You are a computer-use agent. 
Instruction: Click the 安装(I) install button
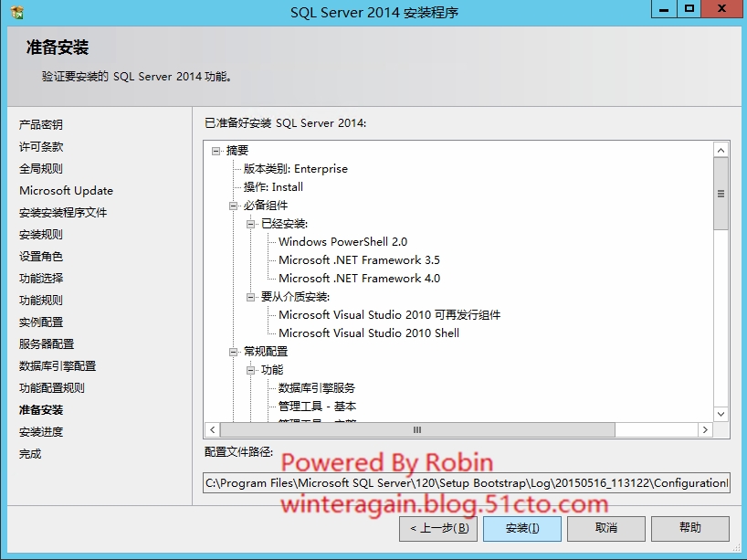(x=522, y=529)
